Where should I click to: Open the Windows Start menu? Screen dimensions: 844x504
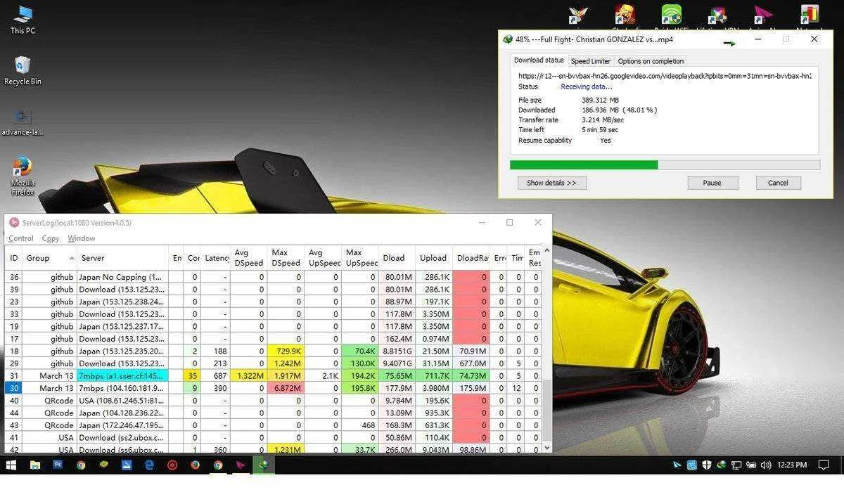[11, 465]
